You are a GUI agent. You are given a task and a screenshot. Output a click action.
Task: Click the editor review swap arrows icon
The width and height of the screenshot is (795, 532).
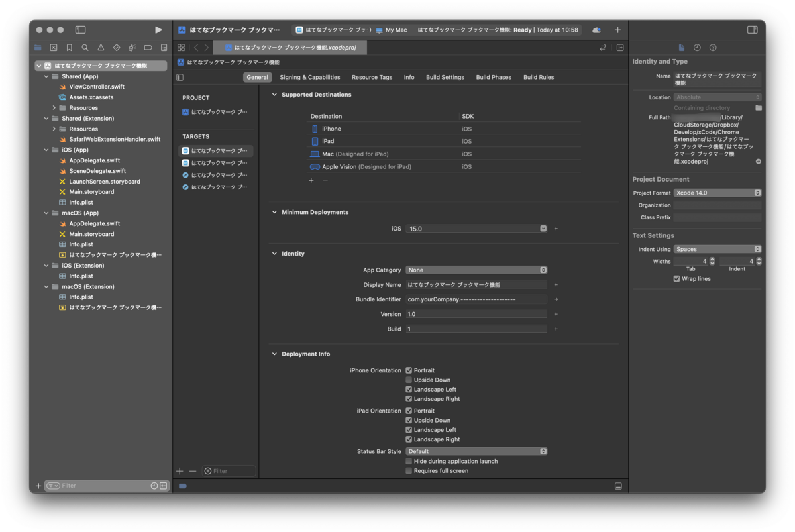[x=603, y=48]
